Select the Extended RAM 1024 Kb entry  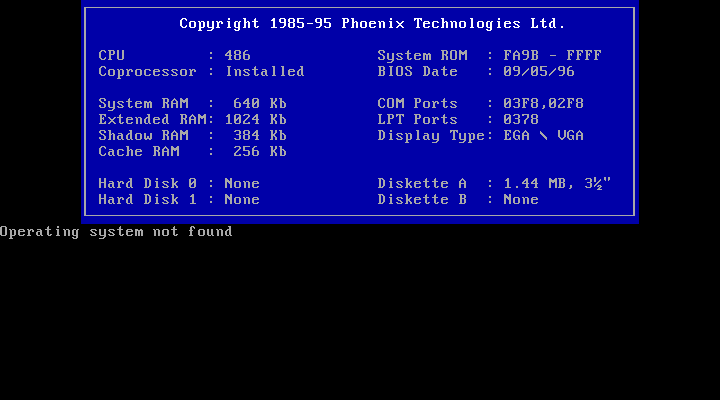[x=192, y=119]
